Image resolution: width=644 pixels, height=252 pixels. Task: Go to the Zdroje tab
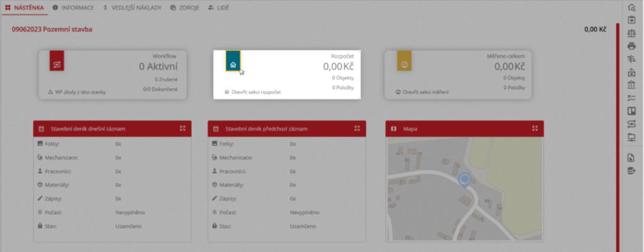pyautogui.click(x=184, y=8)
